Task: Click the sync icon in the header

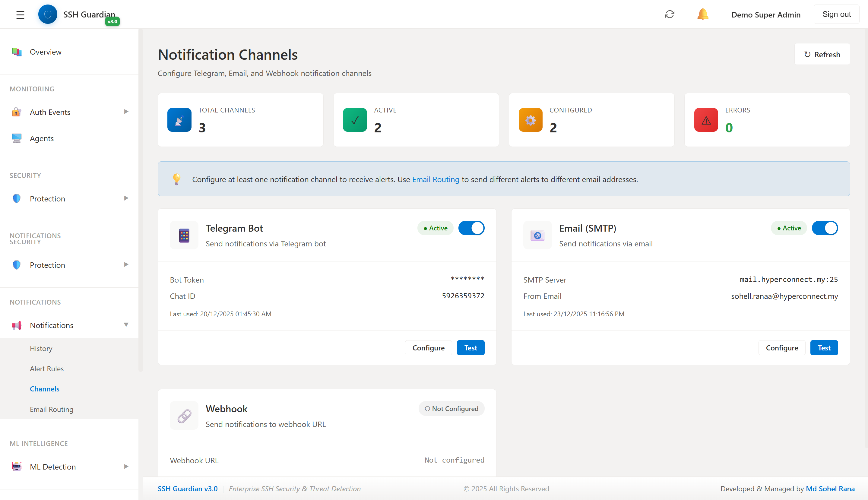Action: [670, 14]
